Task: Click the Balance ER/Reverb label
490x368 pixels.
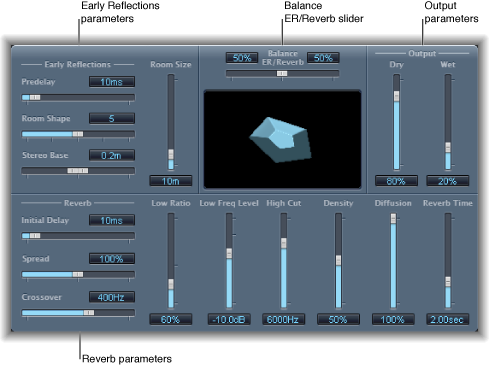Action: pyautogui.click(x=283, y=58)
